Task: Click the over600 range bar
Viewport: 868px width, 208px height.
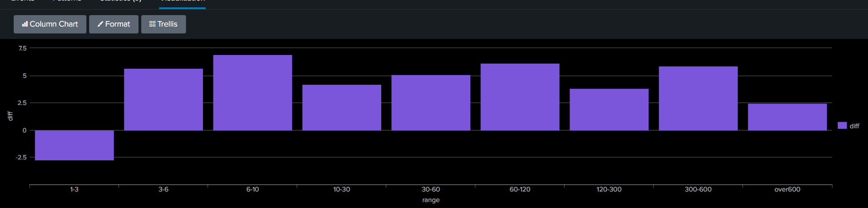Action: coord(788,117)
